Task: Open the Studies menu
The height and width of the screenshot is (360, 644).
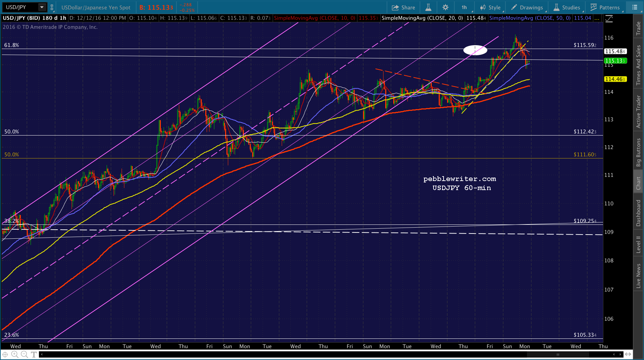Action: (567, 7)
